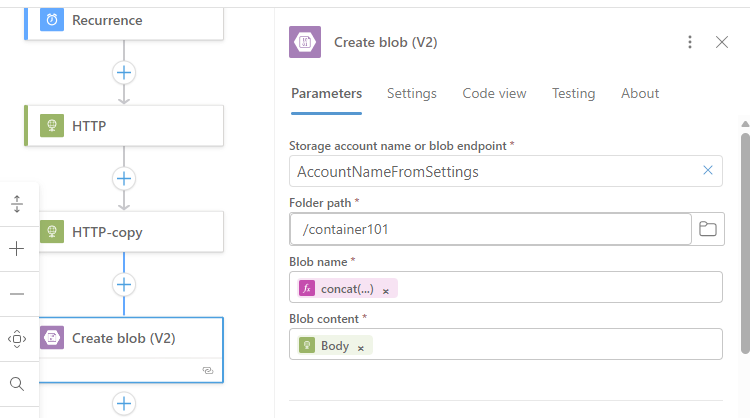The image size is (750, 418).
Task: Toggle collapse/expand of workflow canvas
Action: coord(17,204)
